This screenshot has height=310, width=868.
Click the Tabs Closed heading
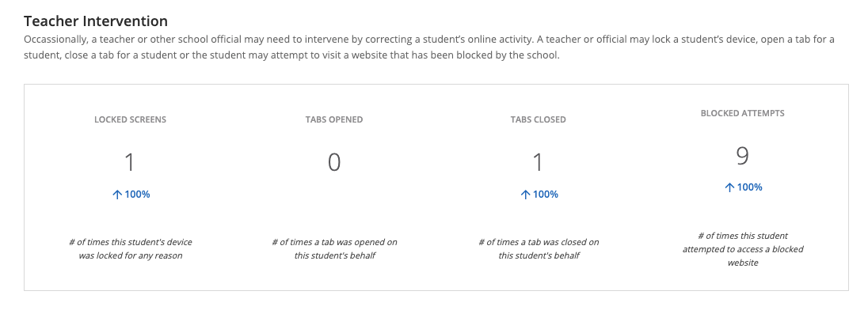tap(538, 119)
